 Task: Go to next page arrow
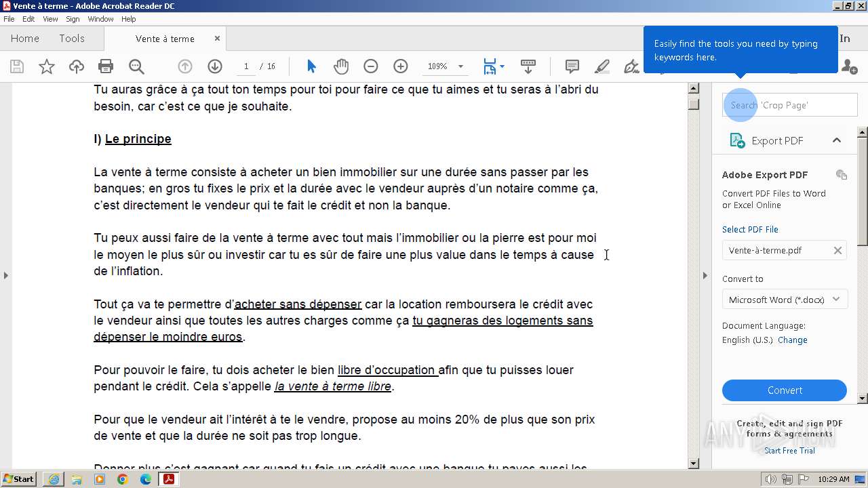[x=215, y=66]
